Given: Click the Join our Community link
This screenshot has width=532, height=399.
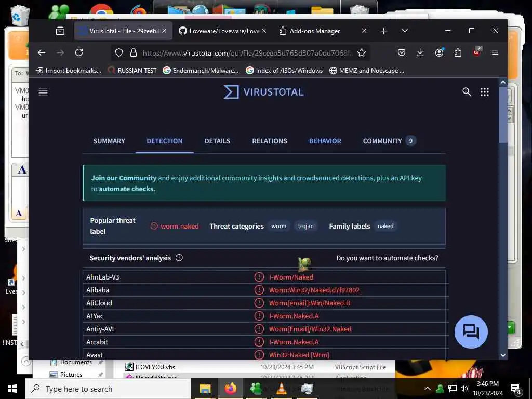Looking at the screenshot, I should pyautogui.click(x=124, y=178).
